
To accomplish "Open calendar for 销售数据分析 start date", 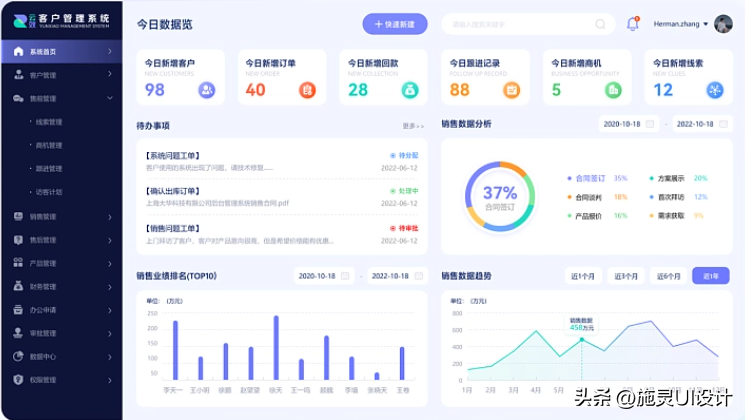I will pos(649,124).
